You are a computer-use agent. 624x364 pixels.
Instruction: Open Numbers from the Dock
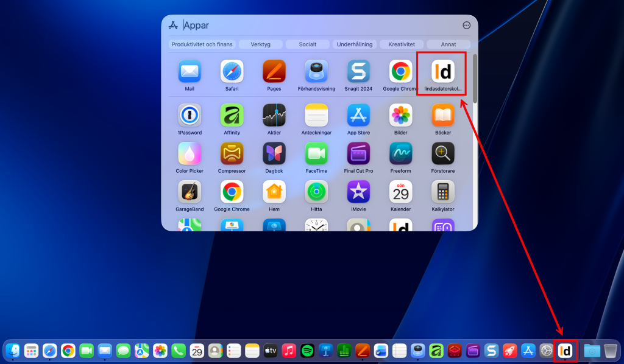tap(344, 351)
